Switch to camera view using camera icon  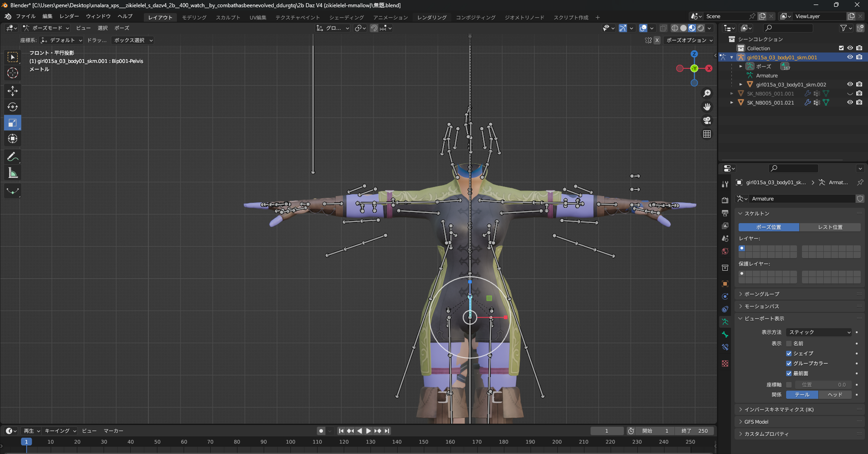click(x=707, y=120)
